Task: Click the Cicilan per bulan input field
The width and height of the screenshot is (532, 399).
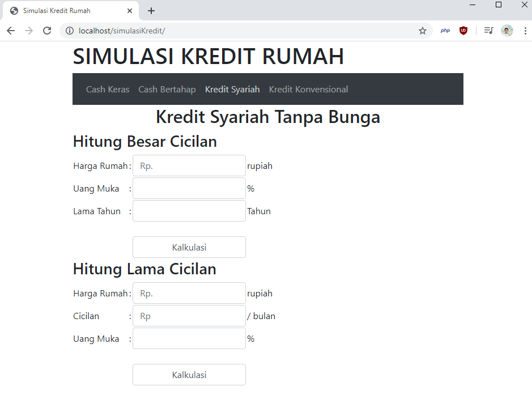Action: click(189, 316)
